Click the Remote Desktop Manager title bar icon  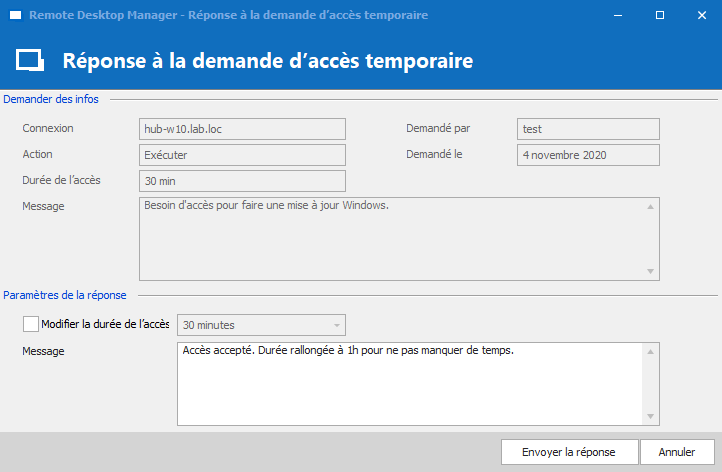pos(15,16)
